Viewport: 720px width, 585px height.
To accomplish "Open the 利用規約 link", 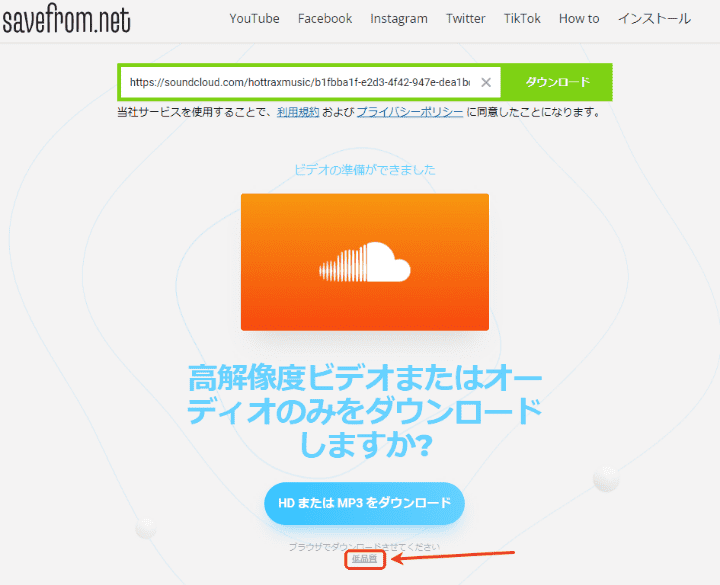I will click(x=298, y=112).
